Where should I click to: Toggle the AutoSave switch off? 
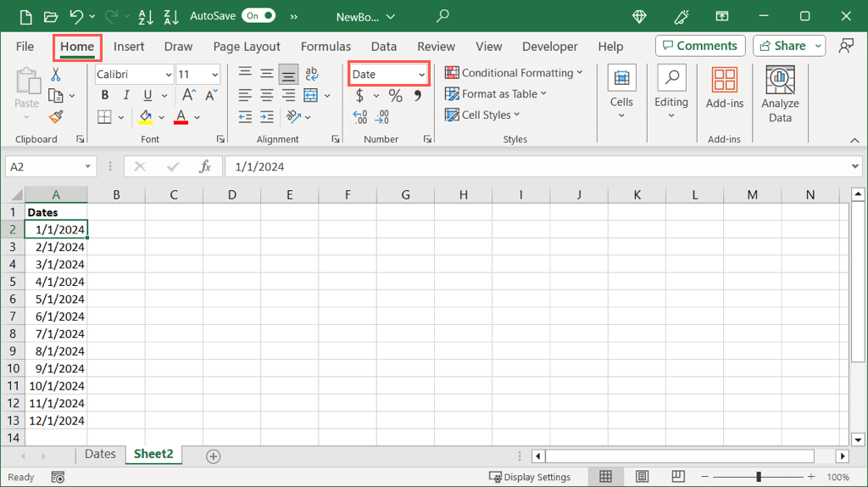(x=259, y=16)
